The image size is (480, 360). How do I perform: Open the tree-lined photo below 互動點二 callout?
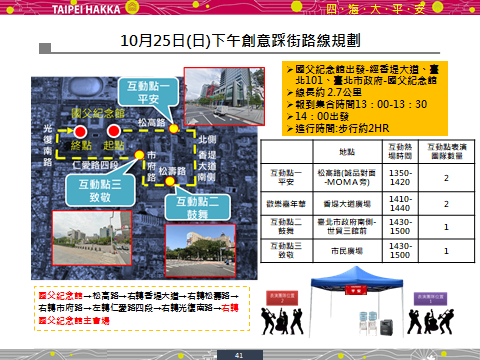click(x=201, y=250)
